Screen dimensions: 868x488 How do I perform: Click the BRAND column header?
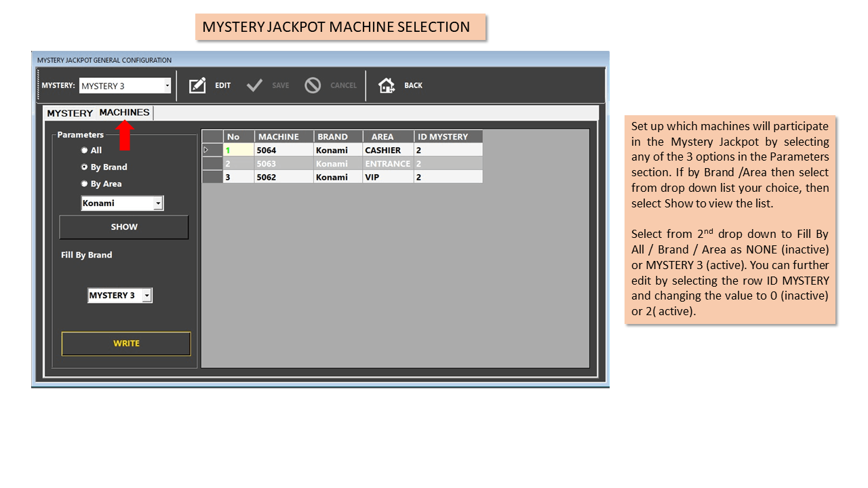pos(338,136)
